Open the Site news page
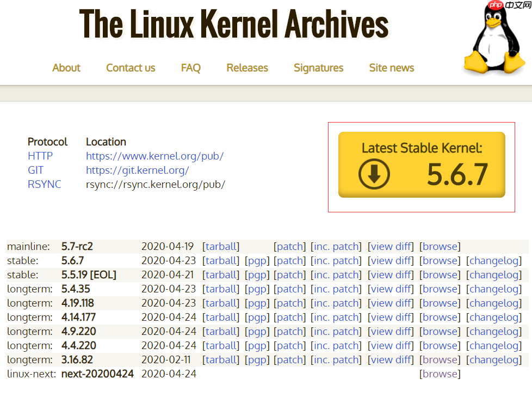The image size is (532, 397). click(391, 68)
